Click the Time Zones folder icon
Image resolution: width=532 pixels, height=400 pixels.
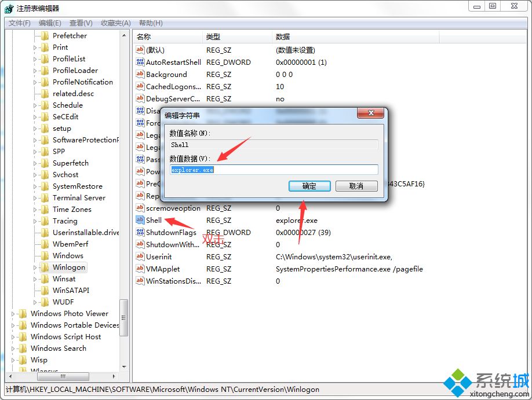[45, 209]
